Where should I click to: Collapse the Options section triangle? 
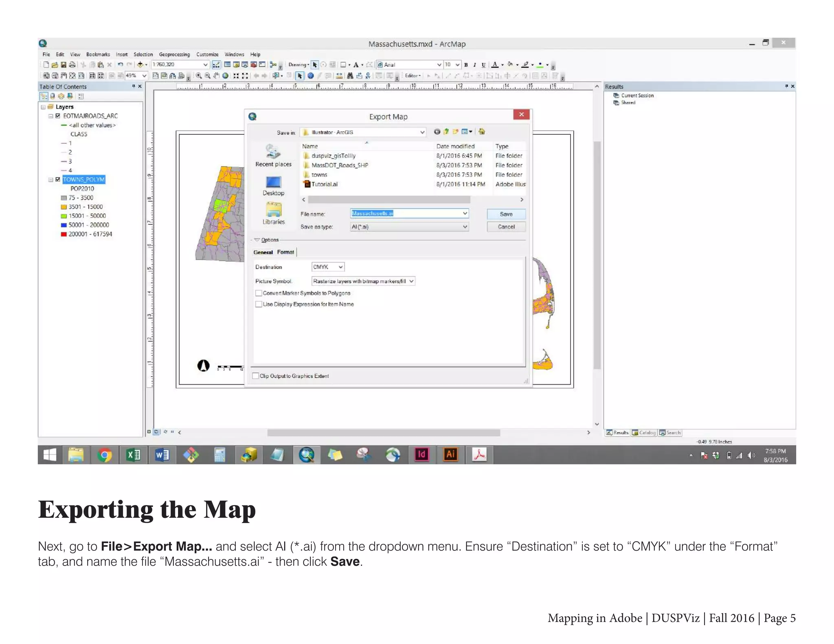pyautogui.click(x=257, y=240)
